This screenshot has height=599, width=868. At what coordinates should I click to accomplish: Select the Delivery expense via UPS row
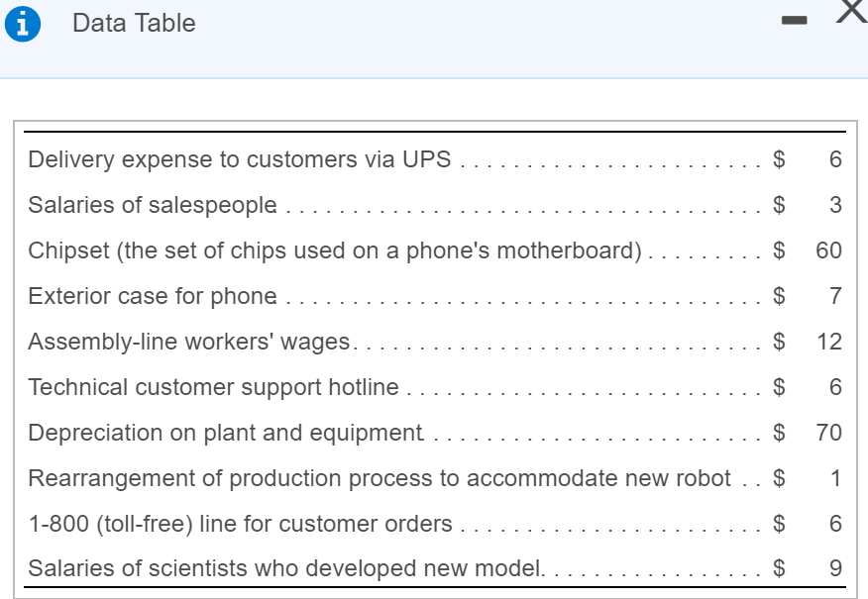click(x=435, y=159)
